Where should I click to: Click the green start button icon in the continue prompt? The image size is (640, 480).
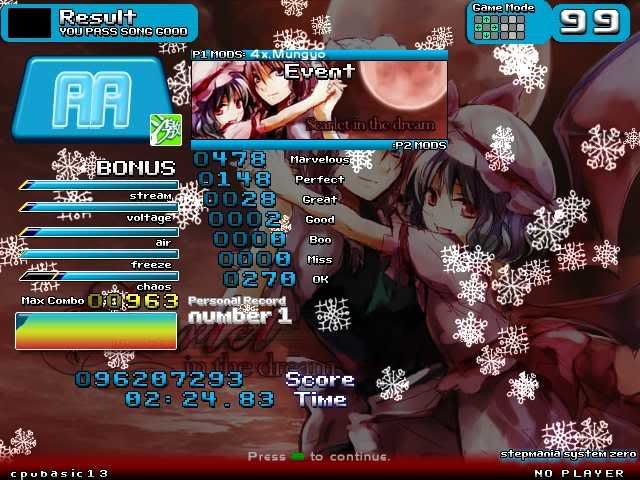click(x=298, y=457)
